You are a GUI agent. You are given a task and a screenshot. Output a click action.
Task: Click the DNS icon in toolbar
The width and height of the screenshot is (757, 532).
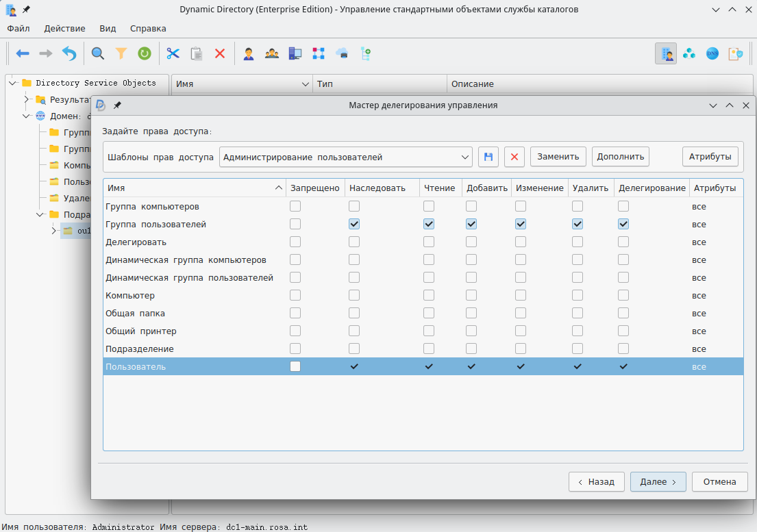(x=712, y=53)
